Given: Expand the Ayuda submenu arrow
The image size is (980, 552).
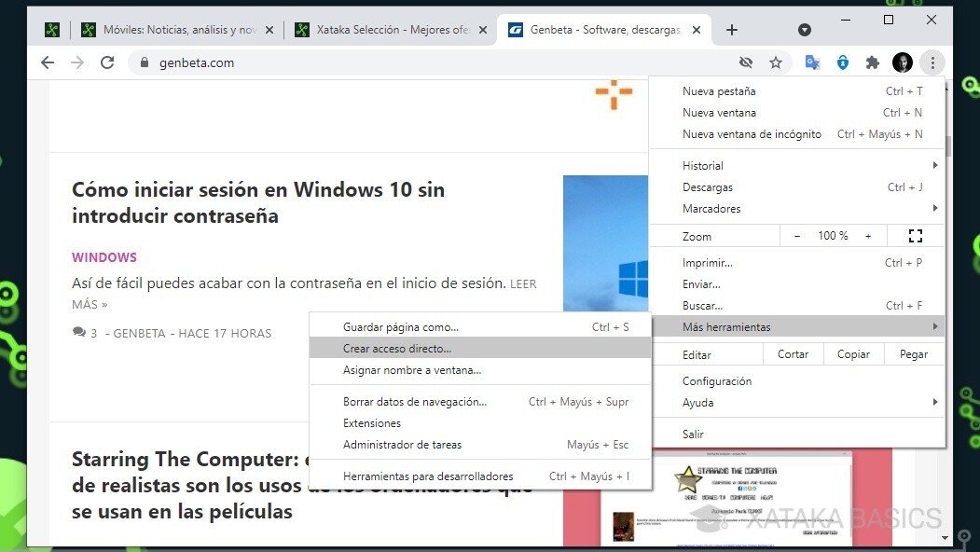Looking at the screenshot, I should click(x=935, y=402).
